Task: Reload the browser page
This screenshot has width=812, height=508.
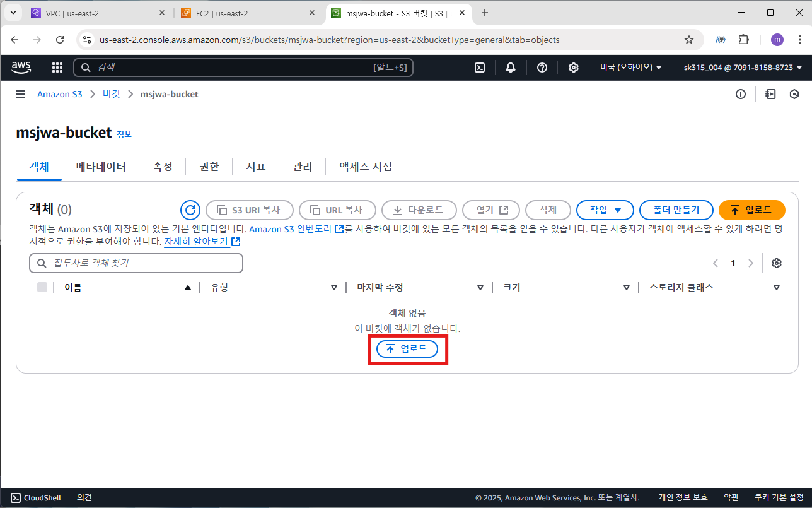Action: [x=60, y=40]
